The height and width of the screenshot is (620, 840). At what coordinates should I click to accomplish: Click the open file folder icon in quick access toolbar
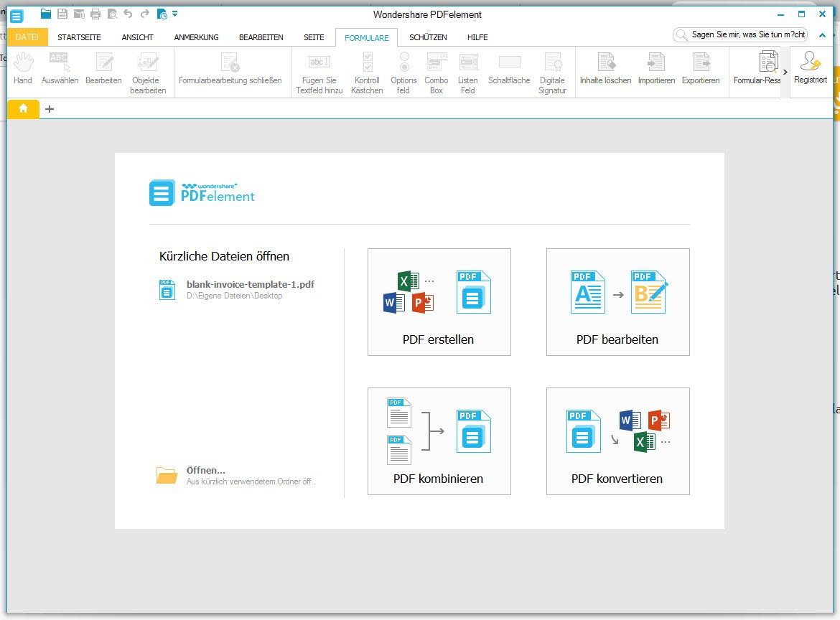pyautogui.click(x=46, y=14)
